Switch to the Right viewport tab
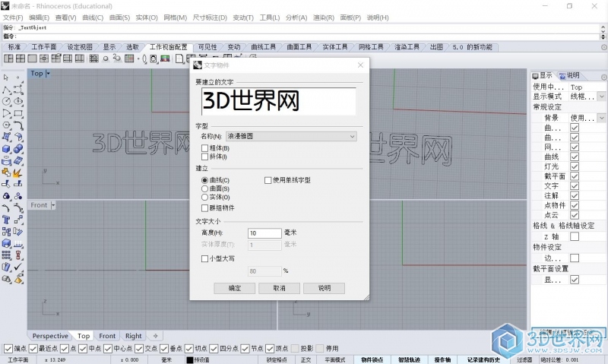Image resolution: width=608 pixels, height=364 pixels. [134, 336]
